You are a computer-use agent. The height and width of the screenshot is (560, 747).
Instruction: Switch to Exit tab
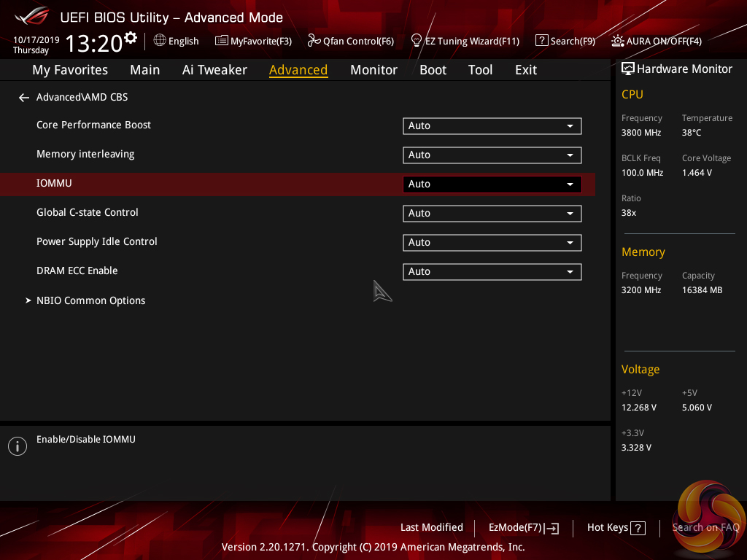click(526, 70)
